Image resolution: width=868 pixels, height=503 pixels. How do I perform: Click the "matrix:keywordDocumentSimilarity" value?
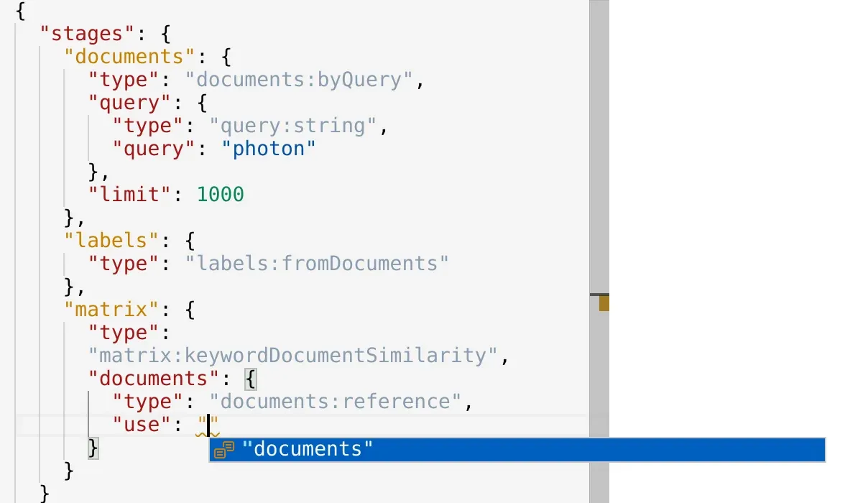tap(293, 355)
